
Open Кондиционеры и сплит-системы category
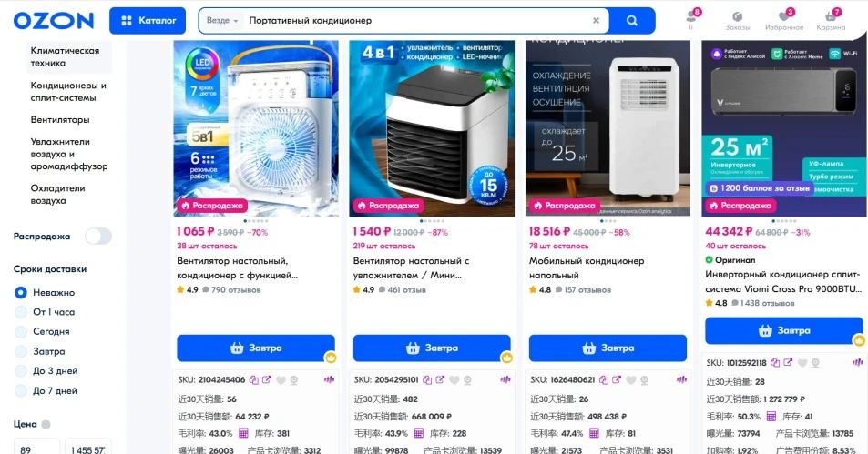(x=68, y=91)
